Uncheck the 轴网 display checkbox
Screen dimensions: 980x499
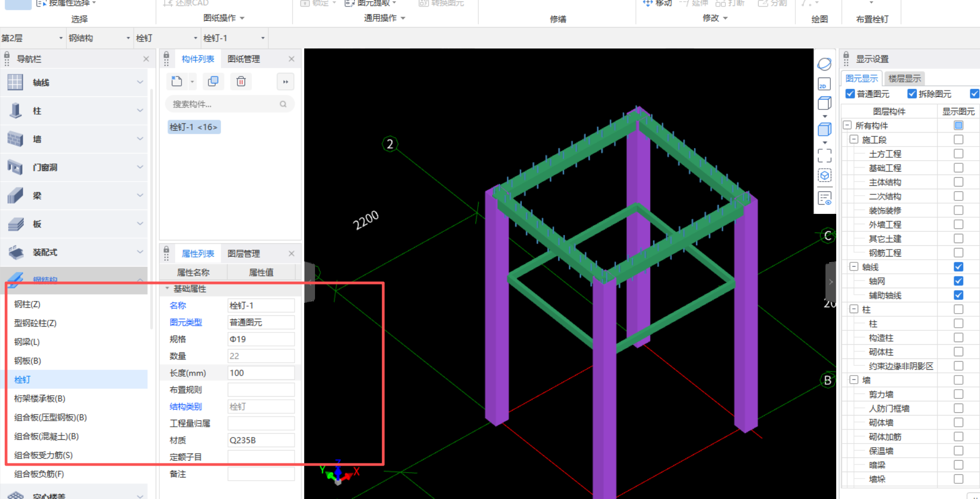[x=958, y=281]
